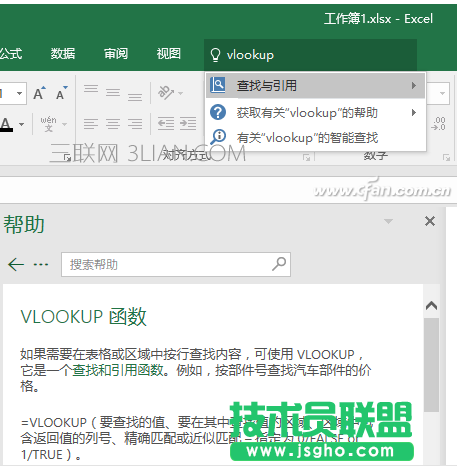Center cell text horizontally
Image resolution: width=457 pixels, height=467 pixels.
click(x=113, y=124)
